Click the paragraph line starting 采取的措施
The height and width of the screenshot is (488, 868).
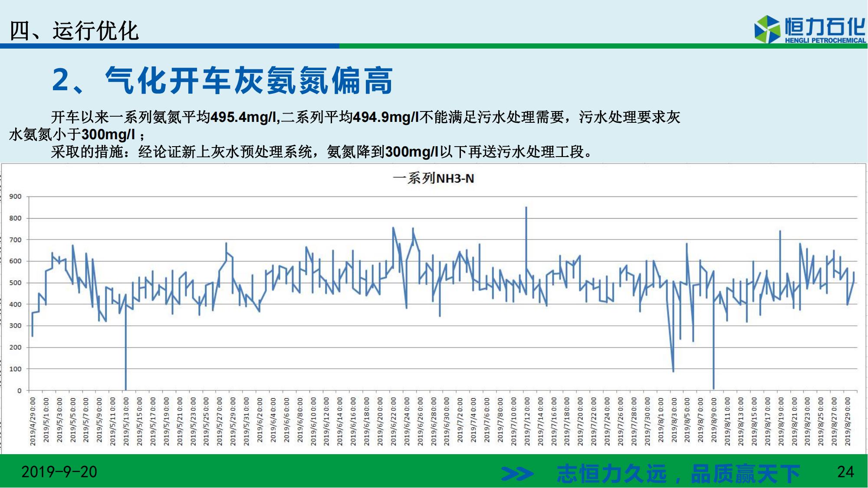point(321,152)
